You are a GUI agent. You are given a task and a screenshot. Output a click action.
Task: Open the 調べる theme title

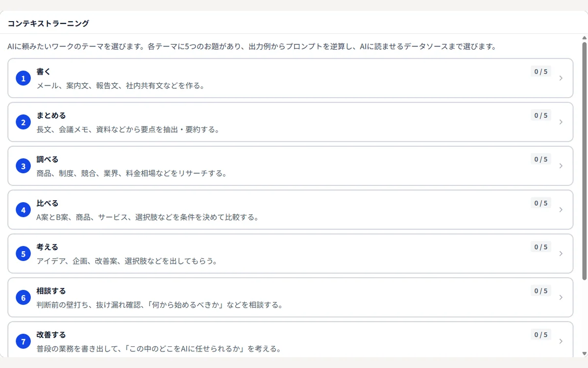click(x=48, y=159)
